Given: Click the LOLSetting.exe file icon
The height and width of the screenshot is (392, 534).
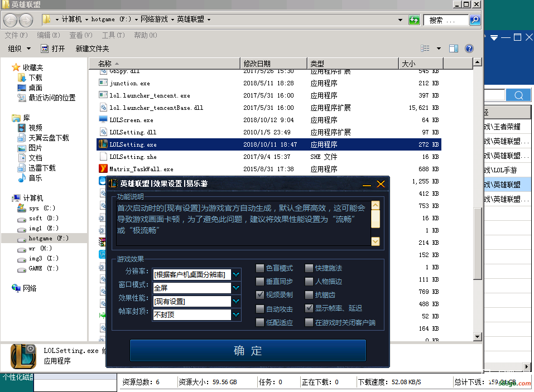Looking at the screenshot, I should [103, 144].
